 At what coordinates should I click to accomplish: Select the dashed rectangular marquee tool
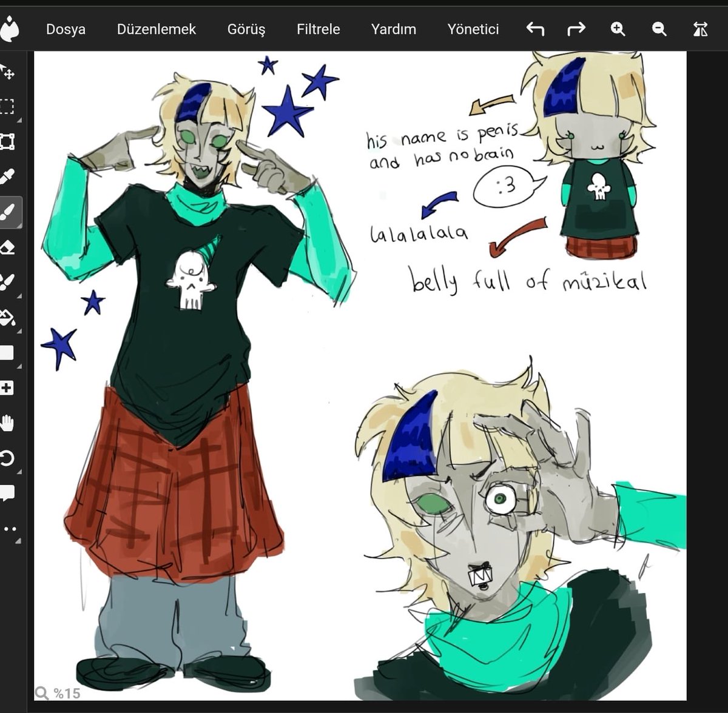coord(7,107)
